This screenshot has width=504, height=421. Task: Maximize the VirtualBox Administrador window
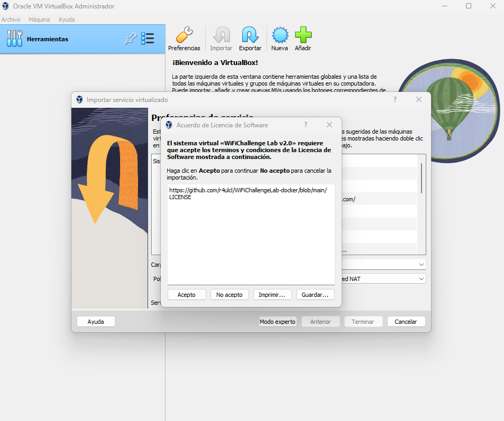click(469, 6)
